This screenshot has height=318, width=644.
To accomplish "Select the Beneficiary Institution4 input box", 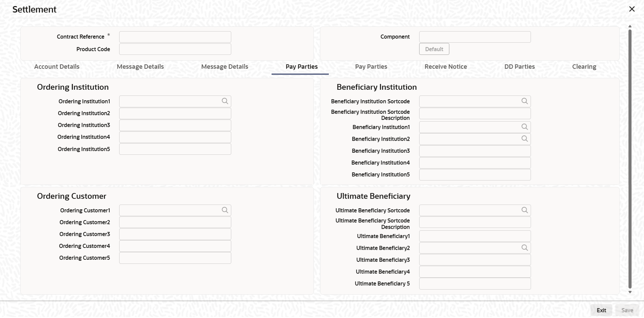I will pyautogui.click(x=475, y=163).
